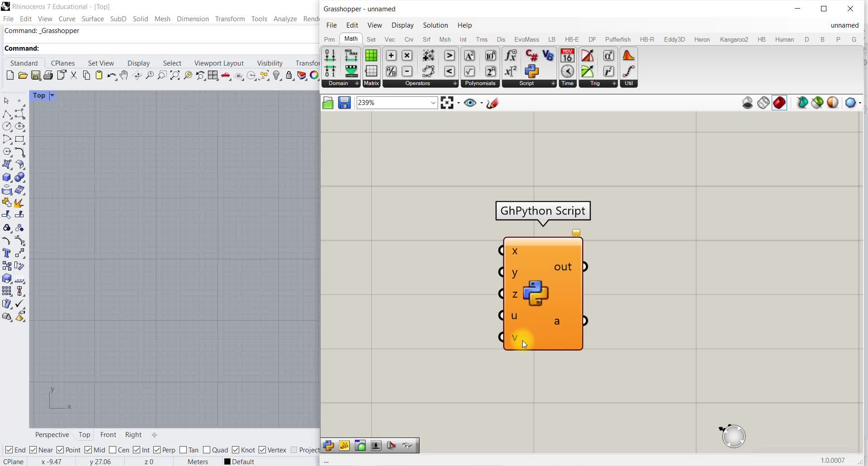Click the Python icon on bottom canvas toolbar
The height and width of the screenshot is (466, 868).
[329, 446]
